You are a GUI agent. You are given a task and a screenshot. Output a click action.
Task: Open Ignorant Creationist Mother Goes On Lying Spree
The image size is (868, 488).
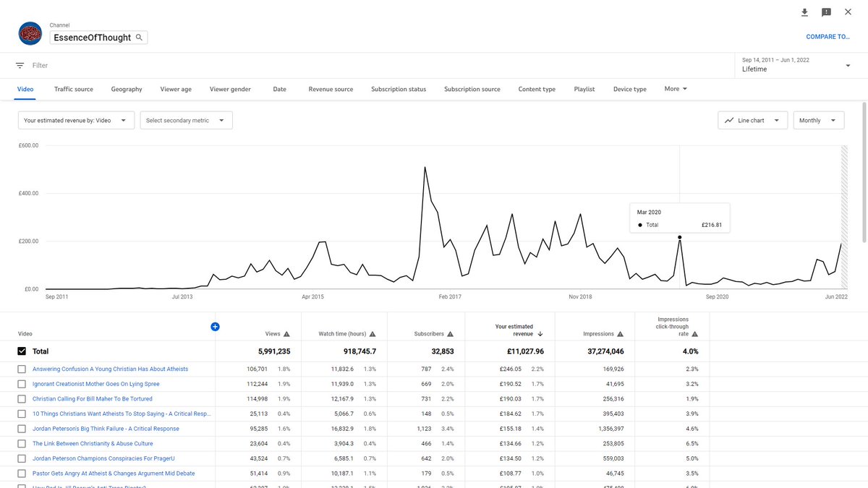point(96,384)
